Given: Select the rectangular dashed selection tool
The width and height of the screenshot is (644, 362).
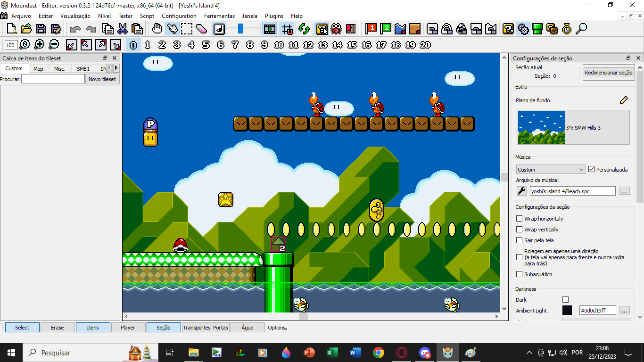Looking at the screenshot, I should coord(187,29).
